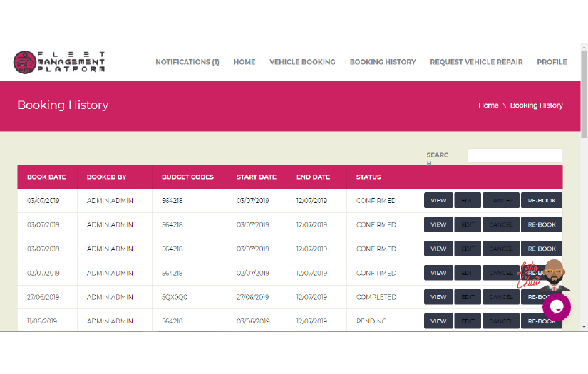
Task: Open Request Vehicle Repair page
Action: click(476, 62)
